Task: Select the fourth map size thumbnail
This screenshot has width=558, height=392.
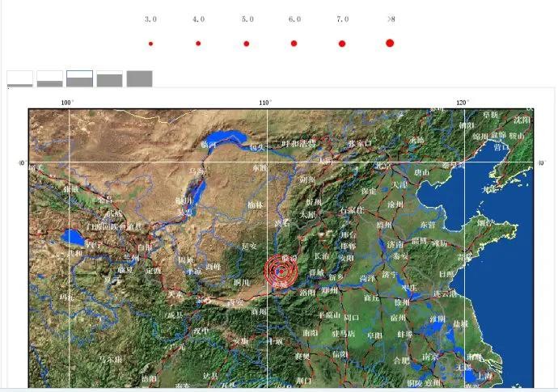Action: pyautogui.click(x=109, y=79)
